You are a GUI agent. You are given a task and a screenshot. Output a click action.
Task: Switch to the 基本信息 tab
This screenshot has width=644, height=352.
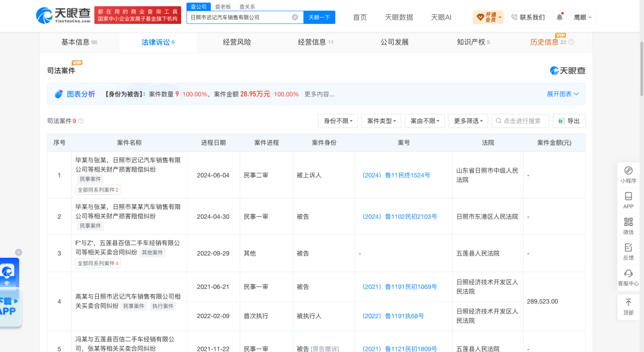point(79,42)
